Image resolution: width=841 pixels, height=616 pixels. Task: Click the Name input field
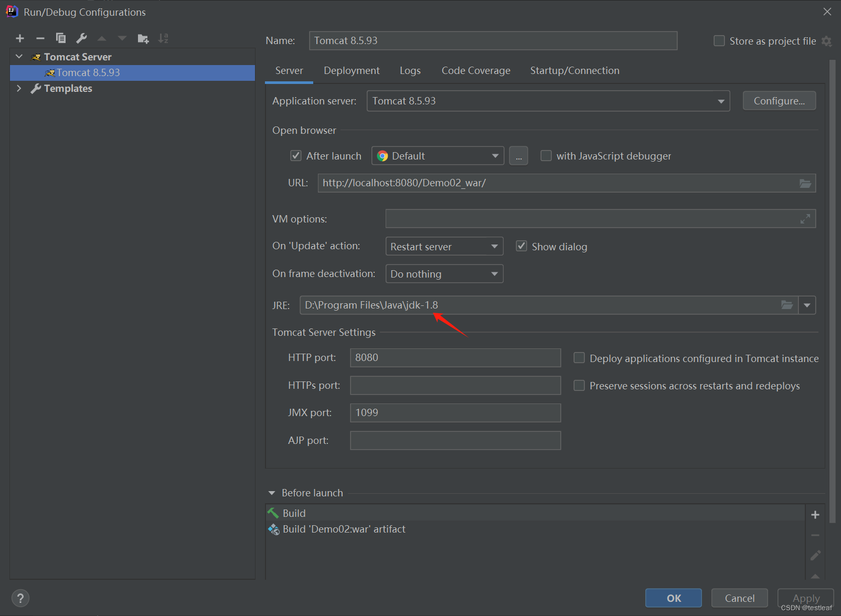tap(493, 40)
